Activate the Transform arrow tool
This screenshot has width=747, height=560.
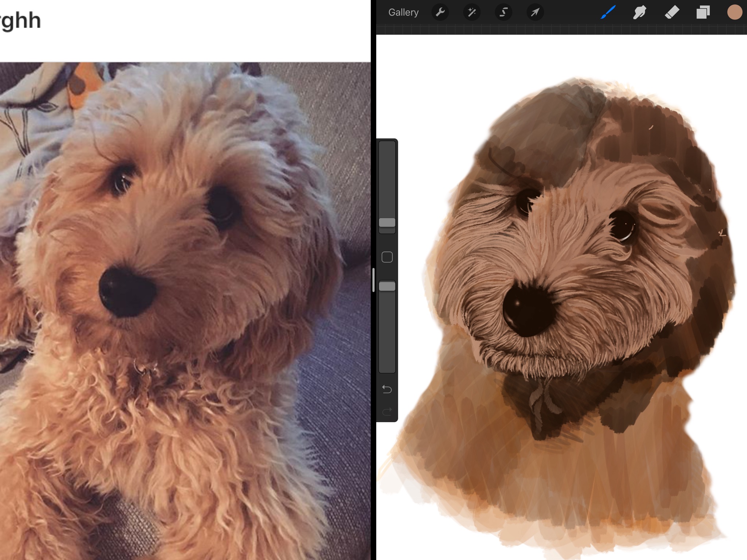(535, 12)
